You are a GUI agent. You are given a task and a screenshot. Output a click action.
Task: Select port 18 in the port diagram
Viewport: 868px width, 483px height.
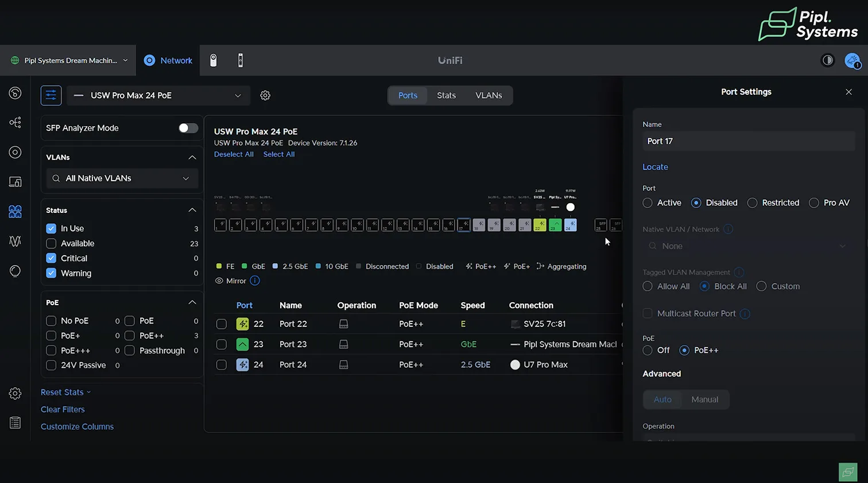pos(479,225)
